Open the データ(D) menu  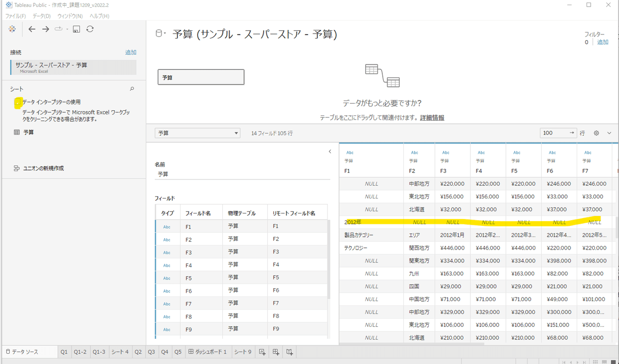point(42,16)
